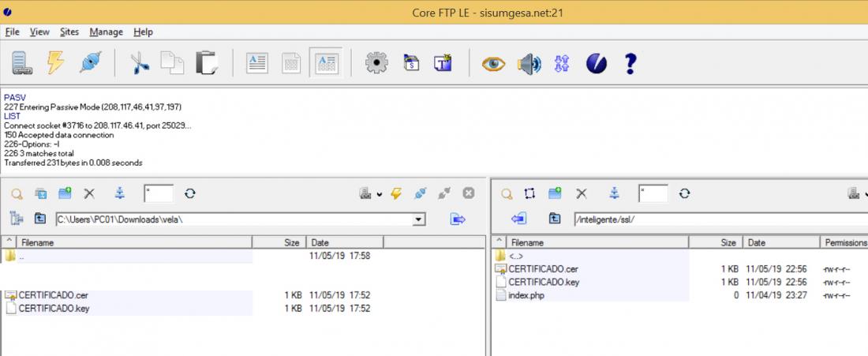Click the magnifier search icon in remote pane
The width and height of the screenshot is (868, 356).
[x=507, y=193]
